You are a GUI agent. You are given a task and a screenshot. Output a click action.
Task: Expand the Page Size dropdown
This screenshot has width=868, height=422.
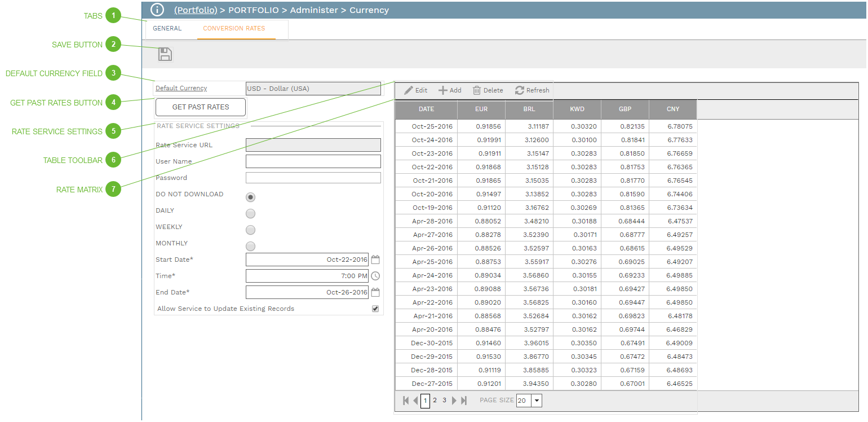tap(537, 401)
